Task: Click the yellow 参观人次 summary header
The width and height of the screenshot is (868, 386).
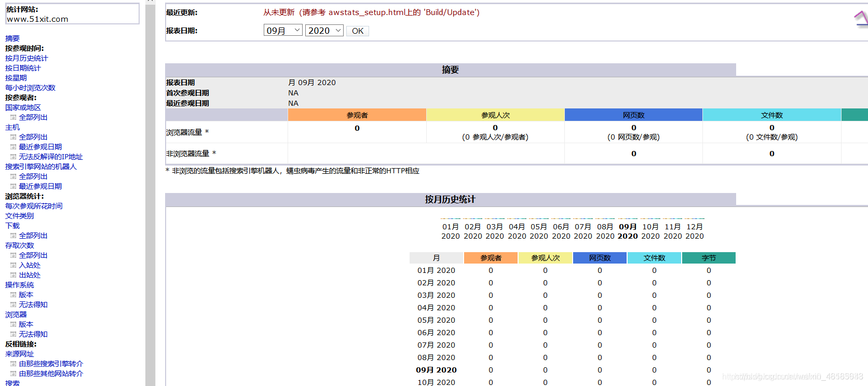Action: 495,115
